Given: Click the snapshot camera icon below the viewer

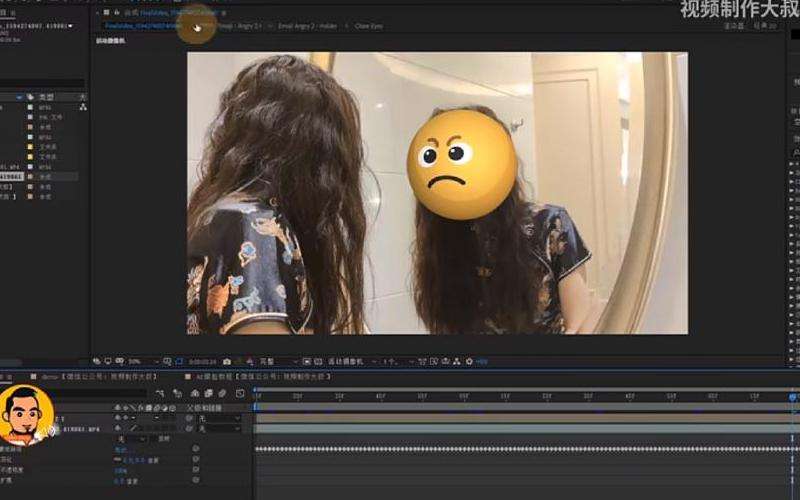Looking at the screenshot, I should tap(227, 360).
